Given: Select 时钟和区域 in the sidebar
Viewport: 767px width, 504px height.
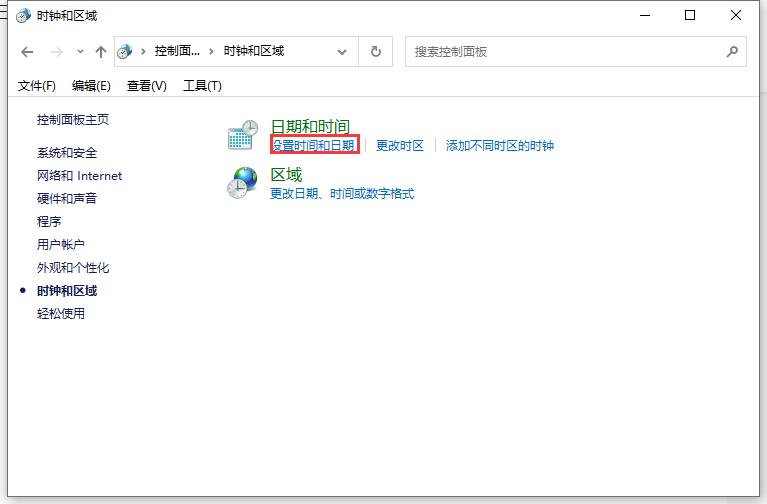Looking at the screenshot, I should tap(67, 291).
